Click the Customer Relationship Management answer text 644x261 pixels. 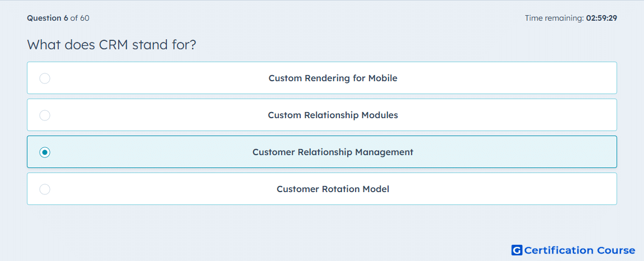click(333, 152)
